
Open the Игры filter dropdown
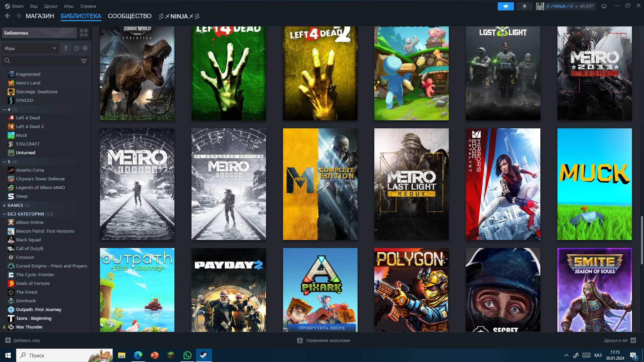tap(31, 48)
